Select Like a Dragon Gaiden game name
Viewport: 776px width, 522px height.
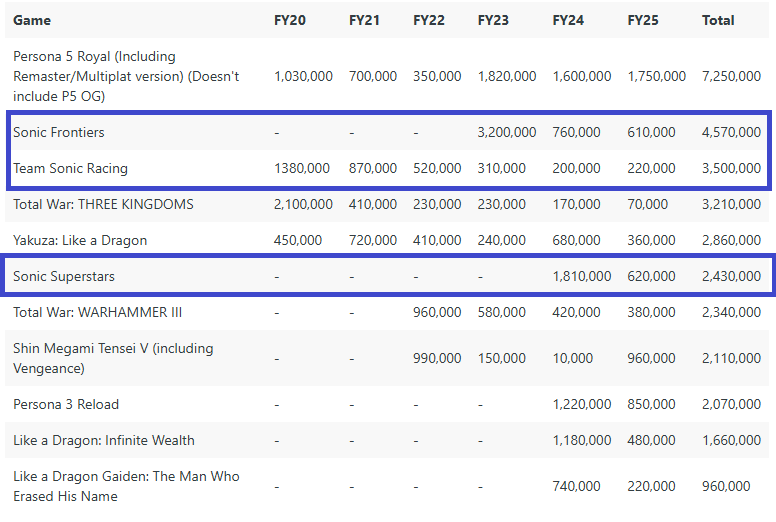(x=126, y=486)
